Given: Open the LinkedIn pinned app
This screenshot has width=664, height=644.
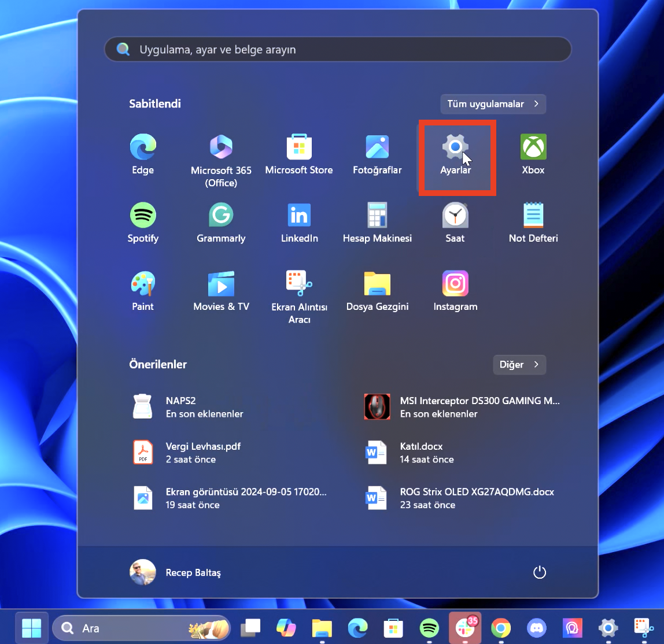Looking at the screenshot, I should [299, 223].
